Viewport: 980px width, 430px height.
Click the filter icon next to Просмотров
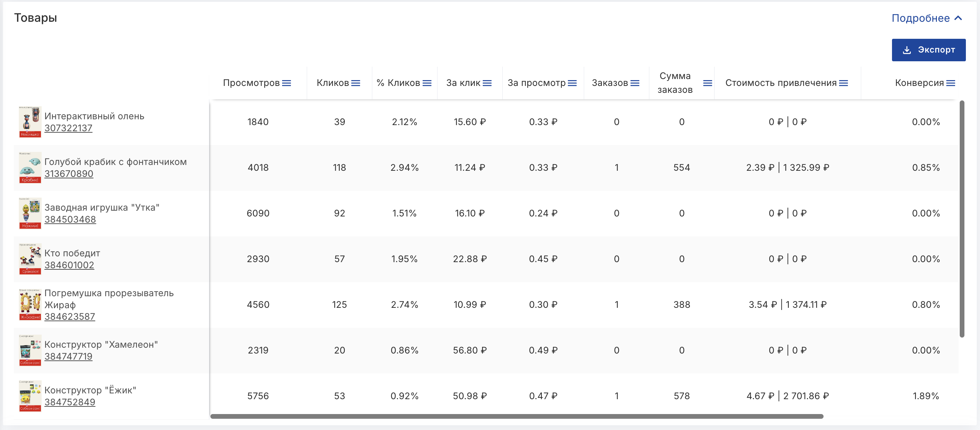[x=286, y=83]
